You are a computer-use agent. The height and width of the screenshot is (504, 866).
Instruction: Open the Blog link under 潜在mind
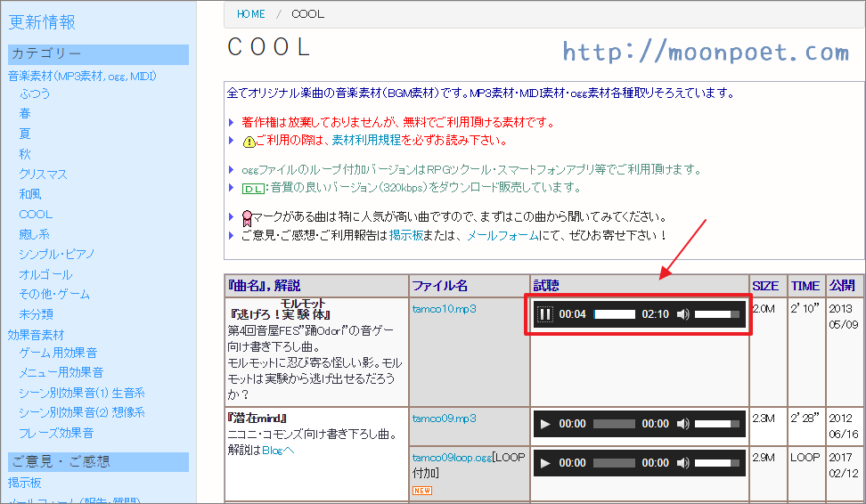[273, 451]
